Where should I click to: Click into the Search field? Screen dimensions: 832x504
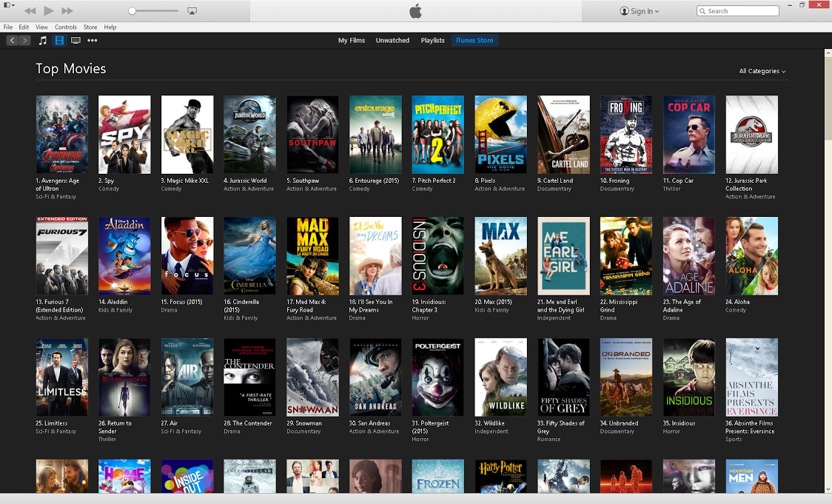[737, 10]
